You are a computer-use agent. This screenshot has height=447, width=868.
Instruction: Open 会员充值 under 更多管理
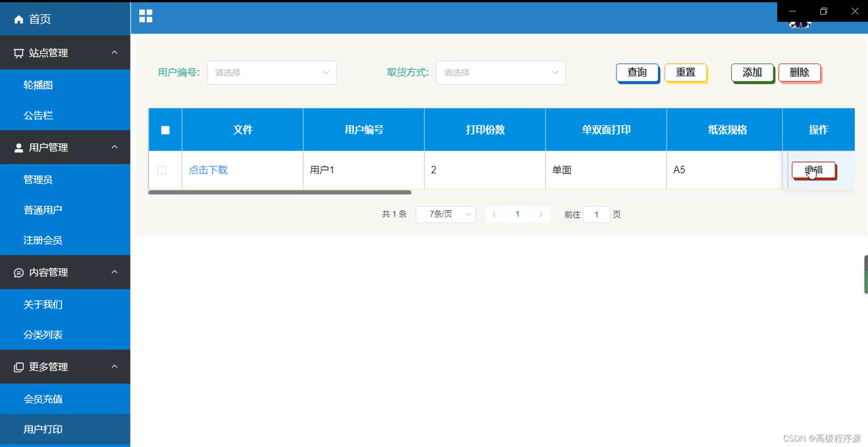pyautogui.click(x=43, y=399)
